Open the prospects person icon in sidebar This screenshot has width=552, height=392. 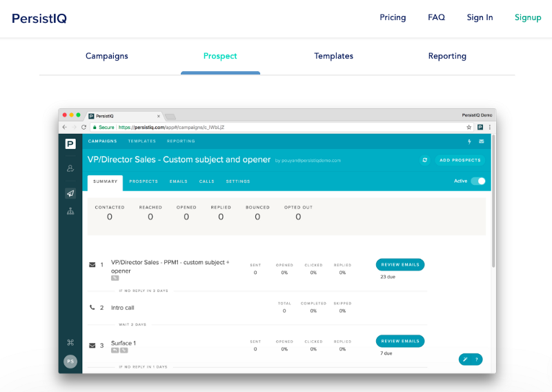click(70, 168)
